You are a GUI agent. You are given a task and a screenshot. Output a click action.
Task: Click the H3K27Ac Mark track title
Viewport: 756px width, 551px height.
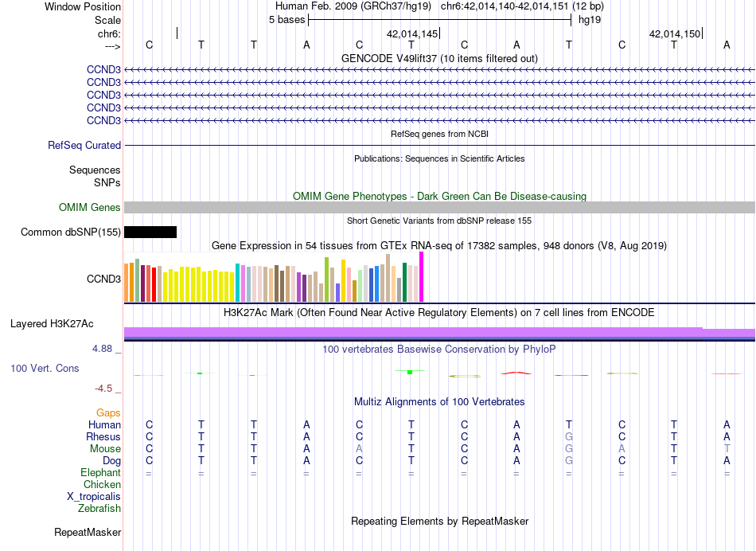coord(439,313)
